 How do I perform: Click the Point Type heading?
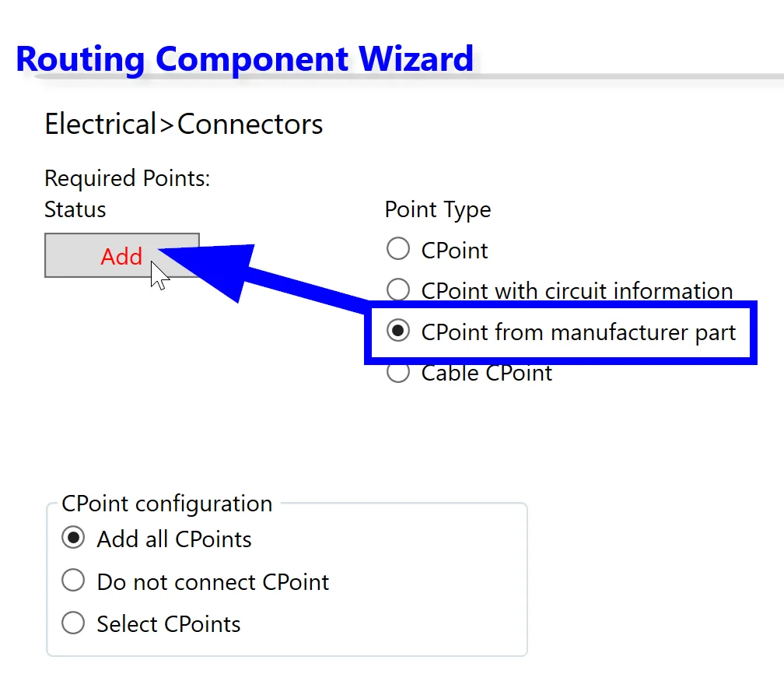[438, 209]
